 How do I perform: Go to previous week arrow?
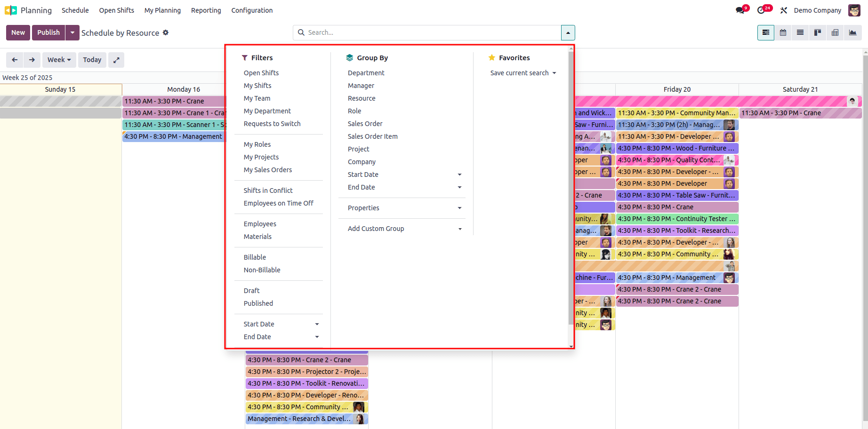coord(15,60)
